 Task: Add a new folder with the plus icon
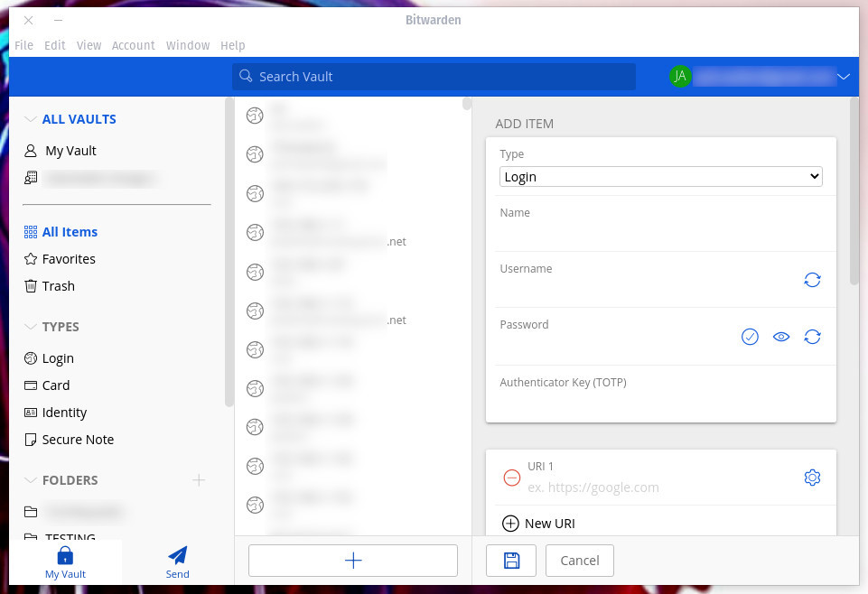click(199, 480)
